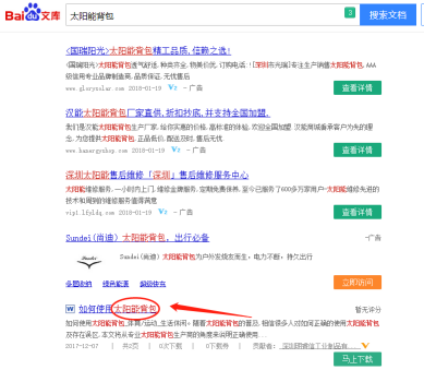
Task: Click the orange V icon beside contributor name
Action: tap(366, 346)
